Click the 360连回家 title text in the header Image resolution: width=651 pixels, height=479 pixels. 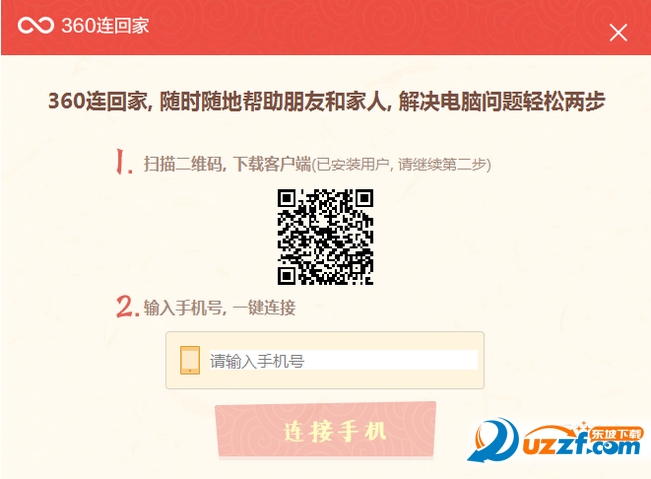105,26
